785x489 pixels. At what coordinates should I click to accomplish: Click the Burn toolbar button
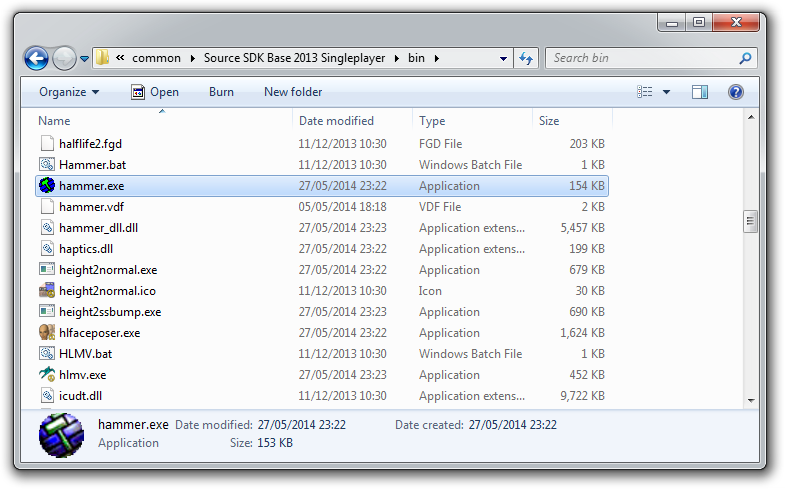coord(221,92)
